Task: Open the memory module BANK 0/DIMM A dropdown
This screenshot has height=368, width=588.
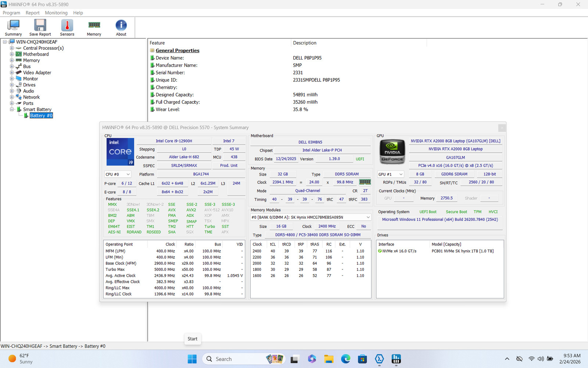Action: (x=311, y=217)
